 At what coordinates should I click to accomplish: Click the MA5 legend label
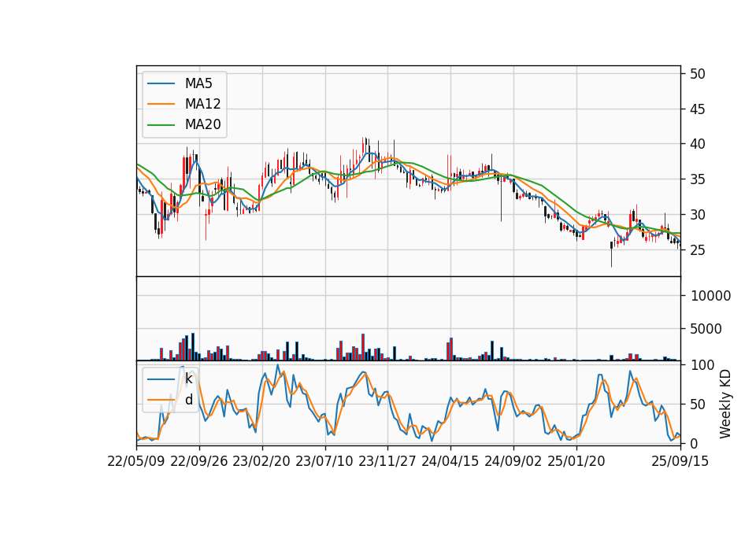coord(198,83)
